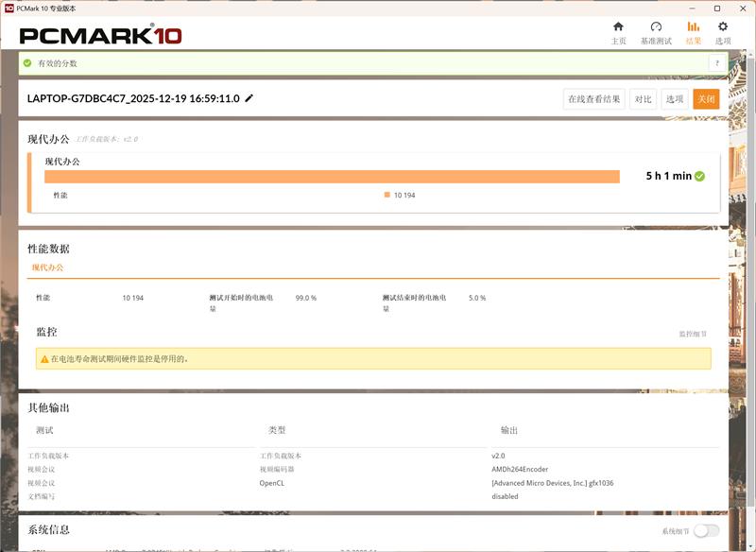The image size is (756, 552).
Task: Click the 有效的分数 banner text
Action: tap(58, 63)
